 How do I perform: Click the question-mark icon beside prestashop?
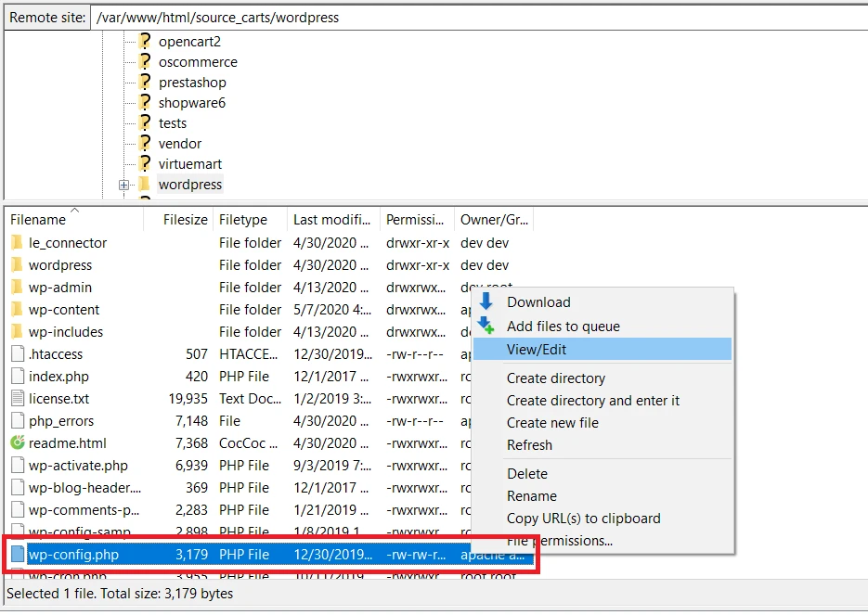pyautogui.click(x=145, y=82)
